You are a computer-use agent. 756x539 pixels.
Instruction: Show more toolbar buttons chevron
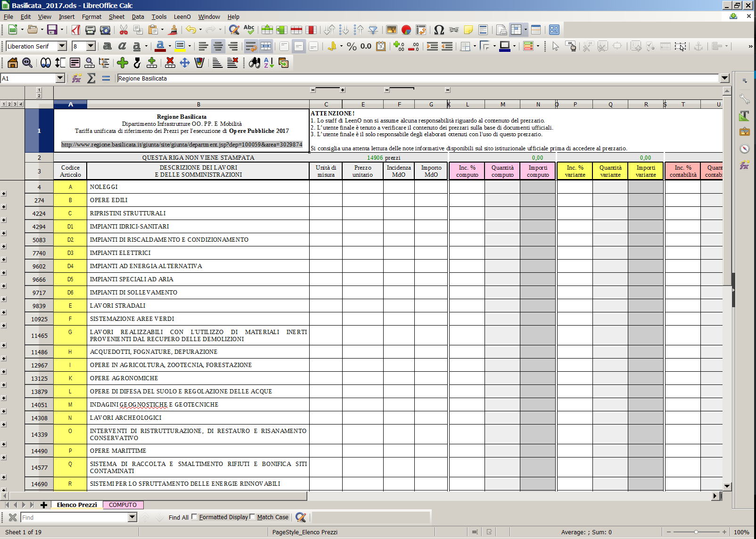click(x=750, y=46)
